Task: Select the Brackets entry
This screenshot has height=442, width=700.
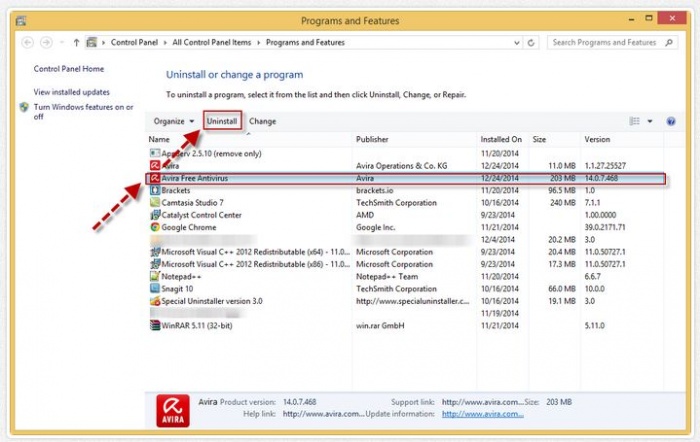Action: click(x=176, y=190)
